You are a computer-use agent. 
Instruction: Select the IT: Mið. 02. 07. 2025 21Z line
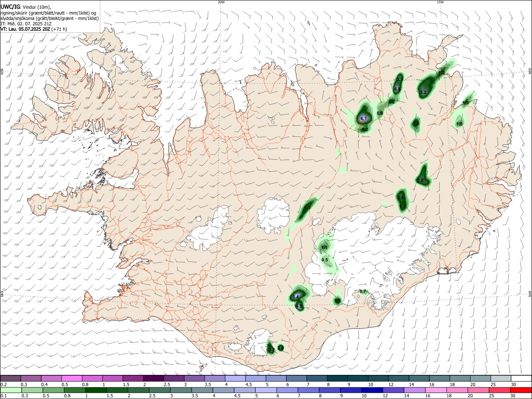[26, 24]
